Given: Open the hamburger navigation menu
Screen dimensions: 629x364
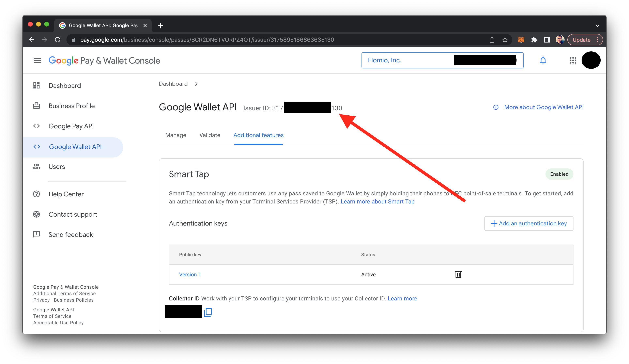Looking at the screenshot, I should [x=37, y=60].
